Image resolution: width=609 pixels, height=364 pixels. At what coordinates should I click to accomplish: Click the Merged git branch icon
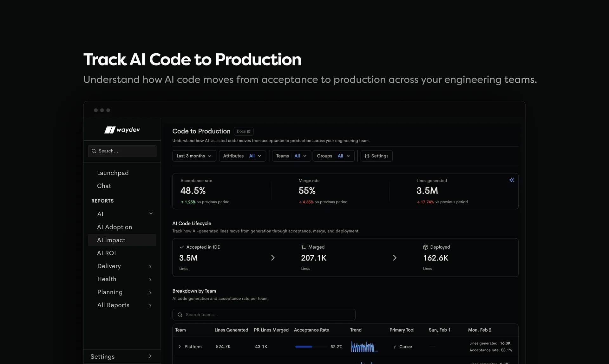tap(304, 247)
